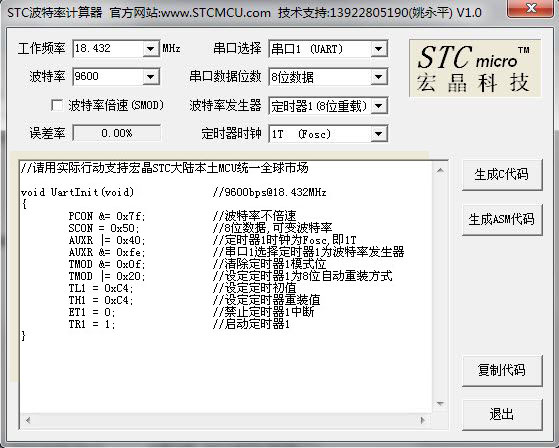The width and height of the screenshot is (559, 448).
Task: Open the 工作频率 frequency dropdown
Action: pyautogui.click(x=150, y=48)
